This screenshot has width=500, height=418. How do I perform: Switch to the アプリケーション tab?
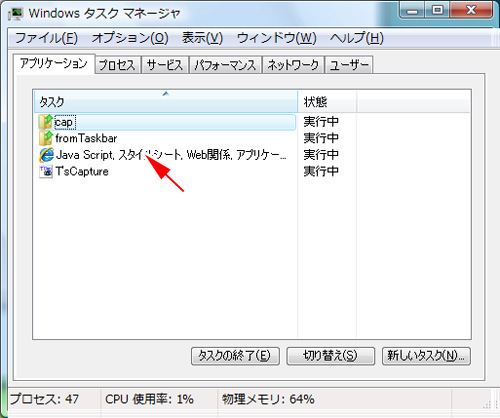click(x=54, y=63)
